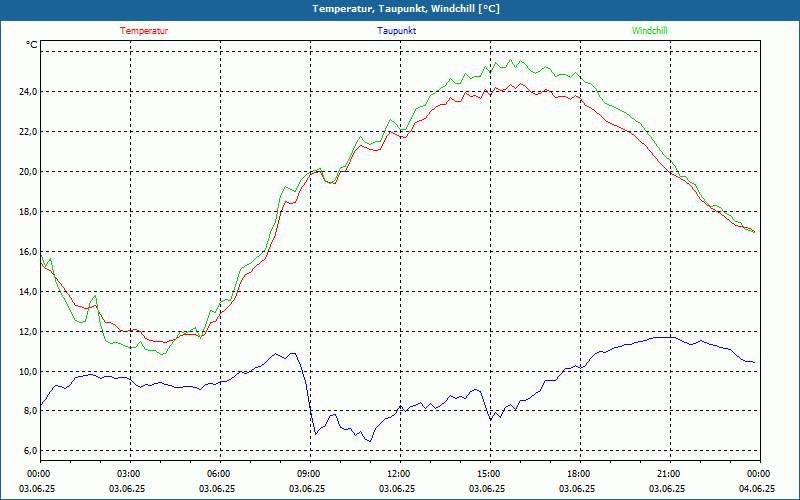The image size is (800, 500).
Task: Click the 24,0 y-axis value
Action: pyautogui.click(x=28, y=92)
